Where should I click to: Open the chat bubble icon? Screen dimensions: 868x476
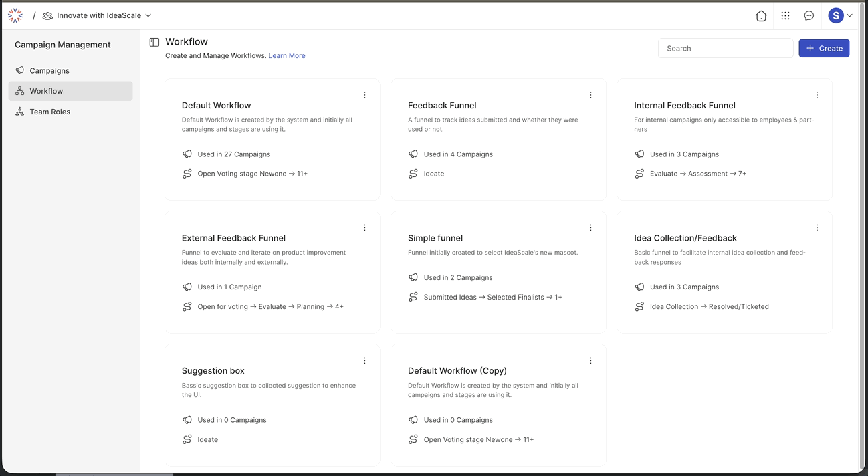tap(809, 15)
